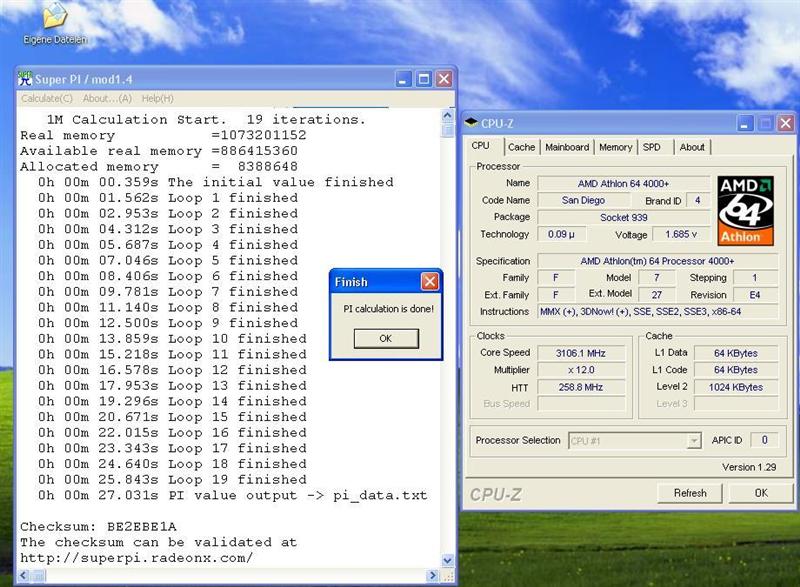Switch to the About tab in CPU-Z
The image size is (800, 587).
click(x=692, y=147)
